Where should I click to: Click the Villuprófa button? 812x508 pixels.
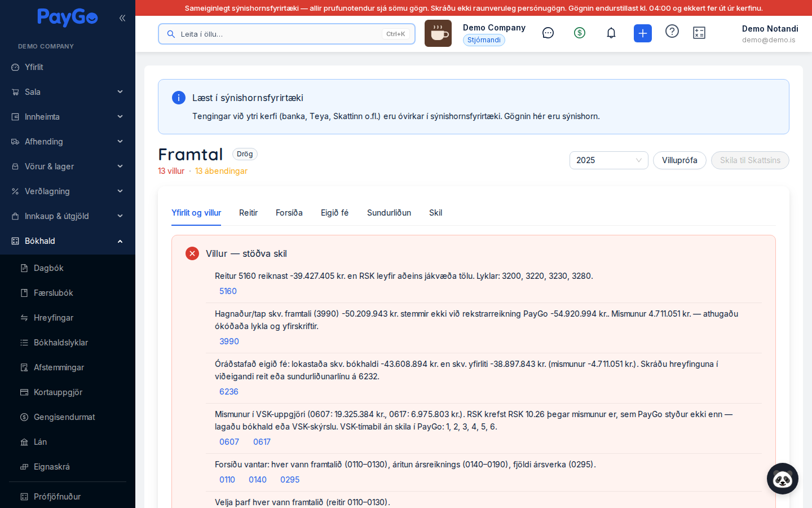click(679, 160)
